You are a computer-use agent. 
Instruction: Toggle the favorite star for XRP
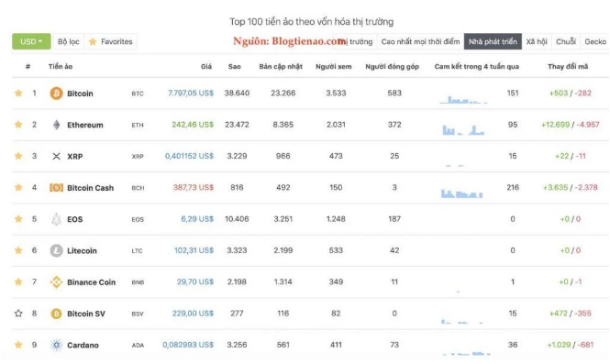click(18, 156)
